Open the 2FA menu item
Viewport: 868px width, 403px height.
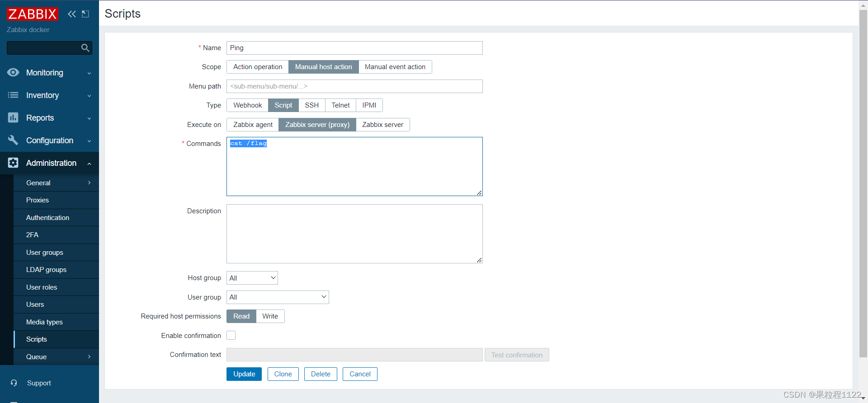[x=56, y=235]
